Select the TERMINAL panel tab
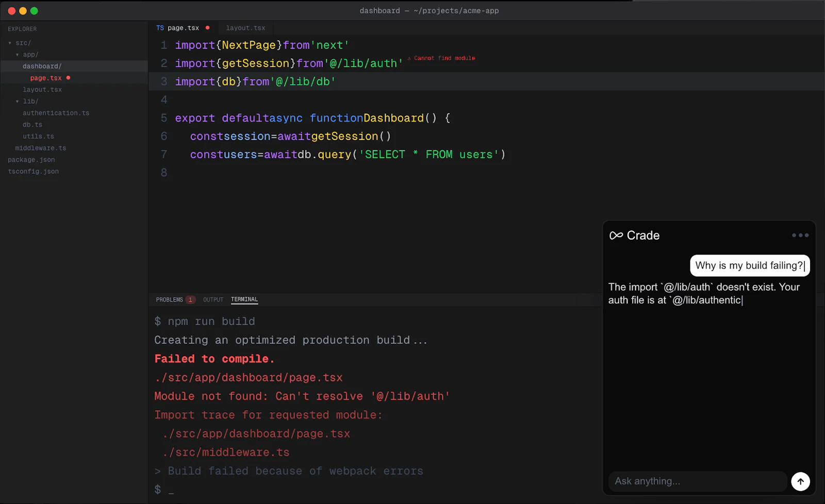 click(244, 299)
